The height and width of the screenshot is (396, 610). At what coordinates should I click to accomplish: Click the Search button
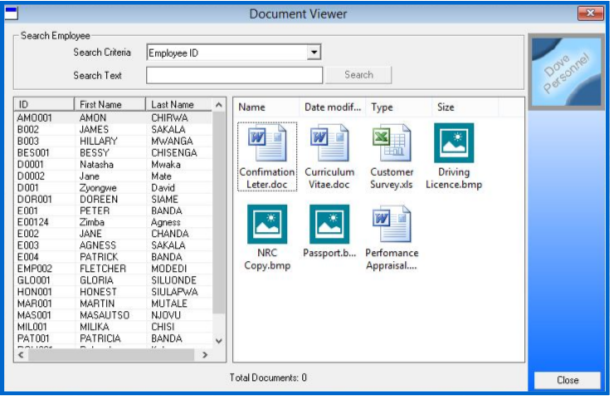coord(359,75)
